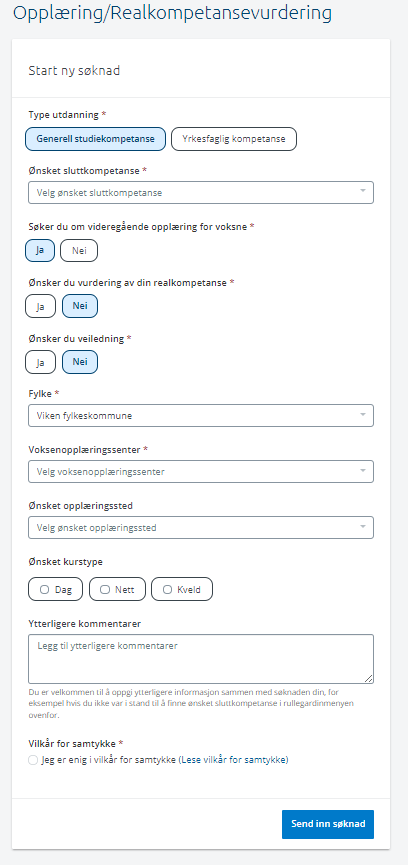Viewport: 408px width, 865px height.
Task: Pick Nei under Ønsker du veiledning
Action: pos(79,362)
